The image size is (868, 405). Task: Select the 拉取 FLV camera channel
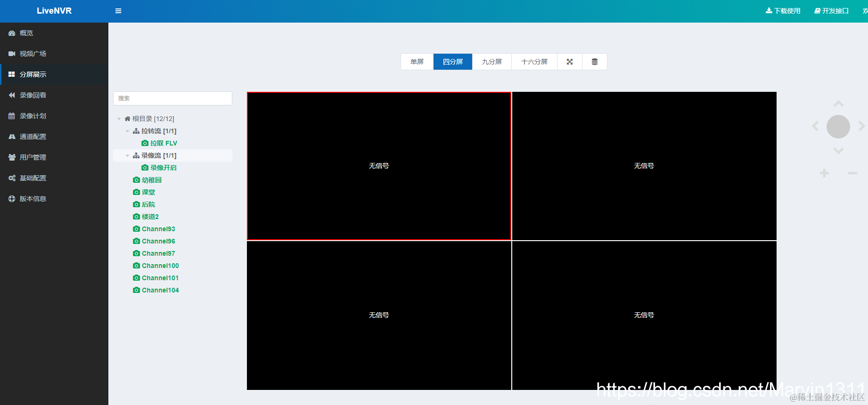coord(164,143)
